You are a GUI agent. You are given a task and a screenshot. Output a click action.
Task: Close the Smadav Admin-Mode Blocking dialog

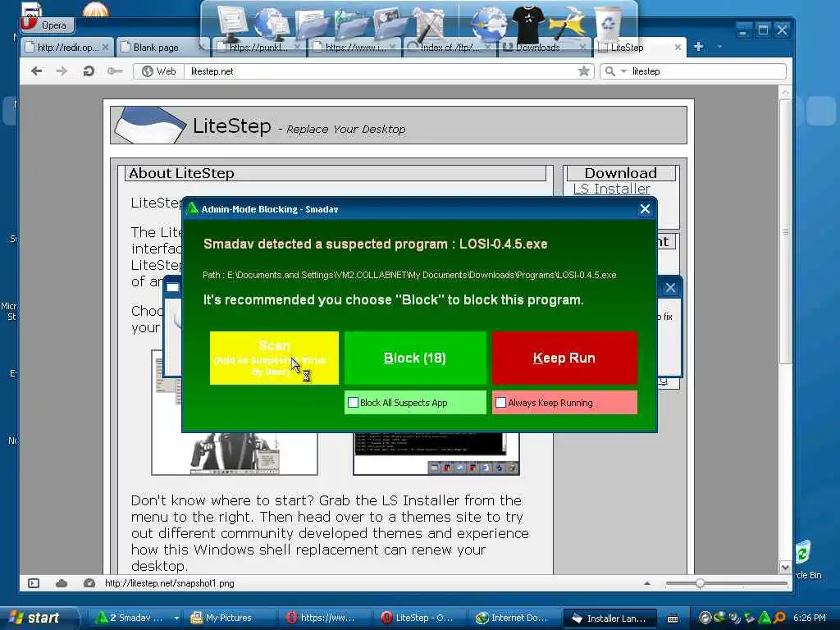point(645,209)
